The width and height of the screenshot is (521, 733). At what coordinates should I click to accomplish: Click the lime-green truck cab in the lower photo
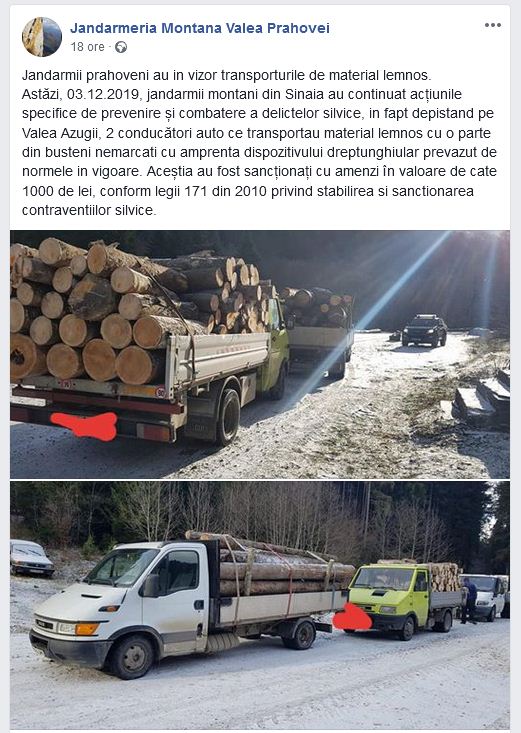[x=390, y=596]
